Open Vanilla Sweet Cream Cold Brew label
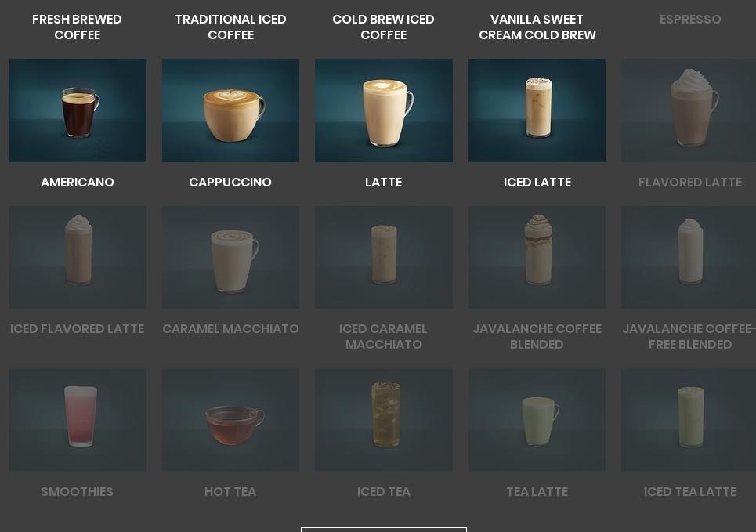The height and width of the screenshot is (532, 756). tap(537, 27)
